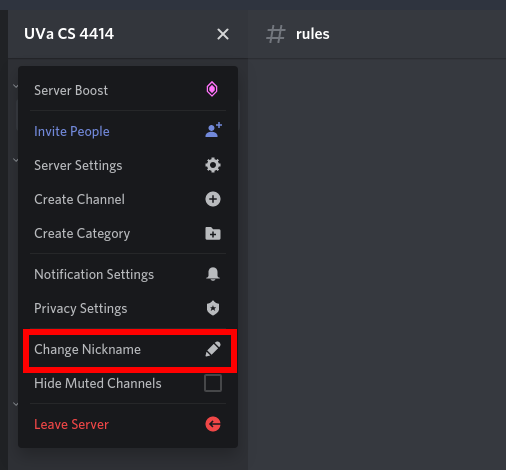The width and height of the screenshot is (506, 470).
Task: Select the Privacy Settings text entry
Action: pyautogui.click(x=81, y=308)
